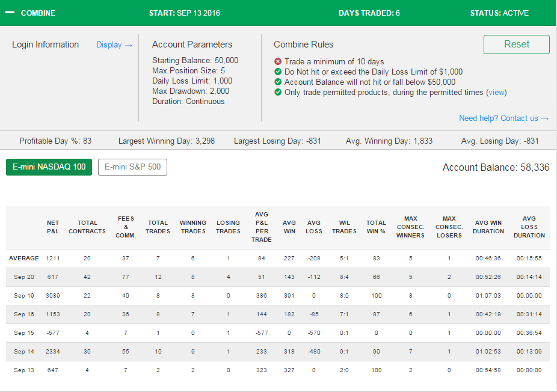Select the Sep 20 row date
557x392 pixels.
tap(24, 277)
